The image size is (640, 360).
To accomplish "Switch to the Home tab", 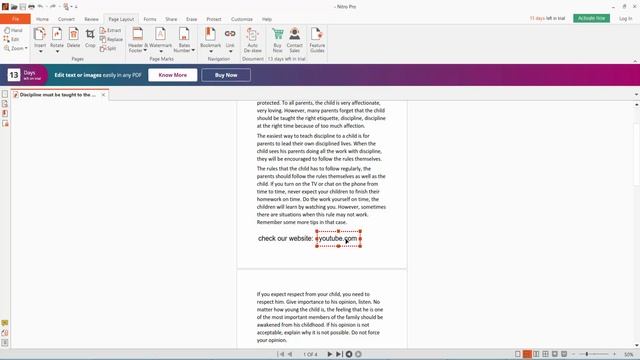I will point(42,19).
